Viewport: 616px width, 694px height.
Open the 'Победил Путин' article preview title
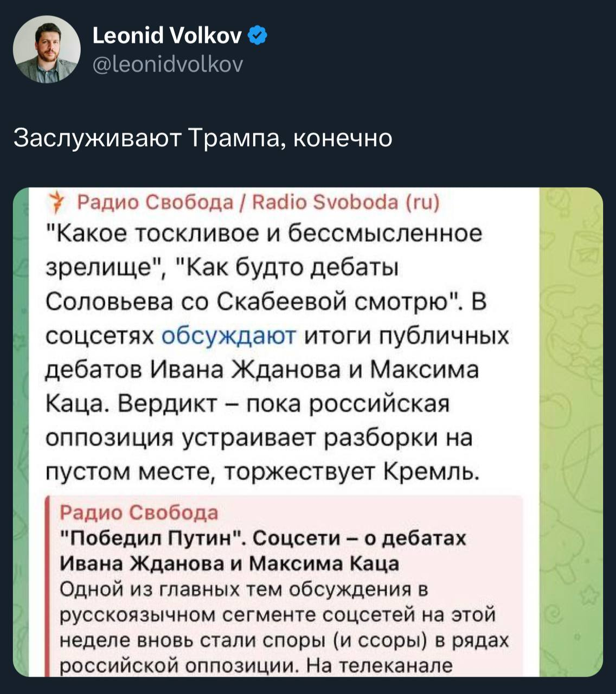coord(262,538)
